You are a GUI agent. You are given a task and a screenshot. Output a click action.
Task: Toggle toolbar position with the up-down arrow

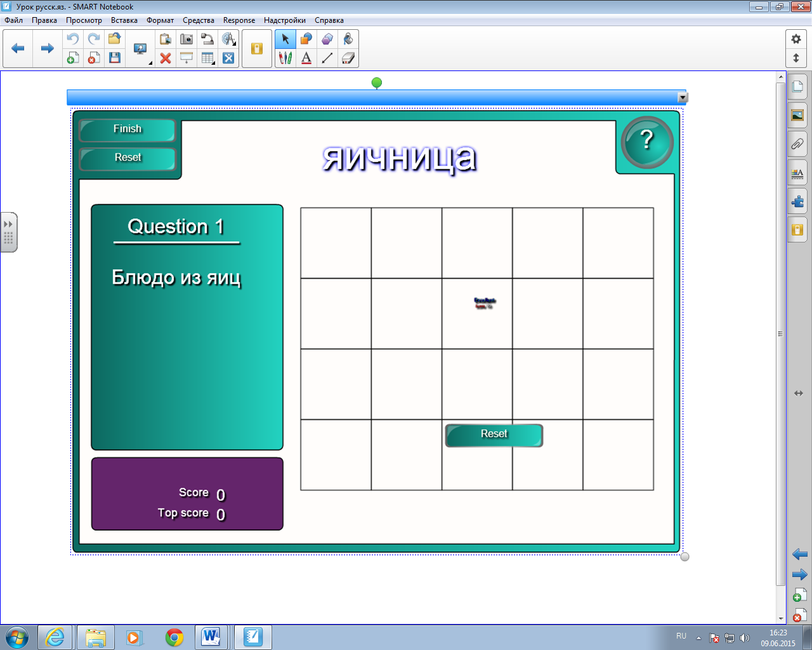coord(796,58)
